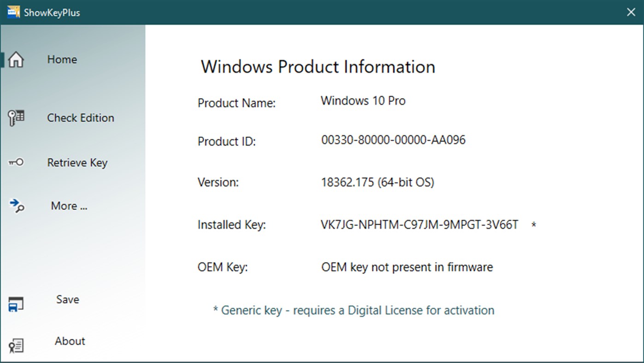Viewport: 644px width, 363px height.
Task: Click the Retrieve Key icon
Action: click(x=16, y=162)
